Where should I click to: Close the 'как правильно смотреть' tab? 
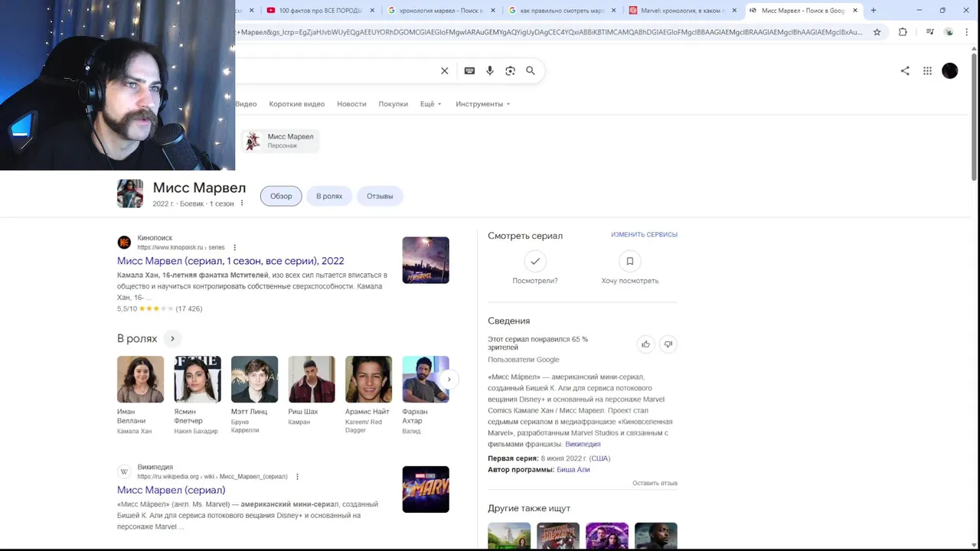[613, 11]
